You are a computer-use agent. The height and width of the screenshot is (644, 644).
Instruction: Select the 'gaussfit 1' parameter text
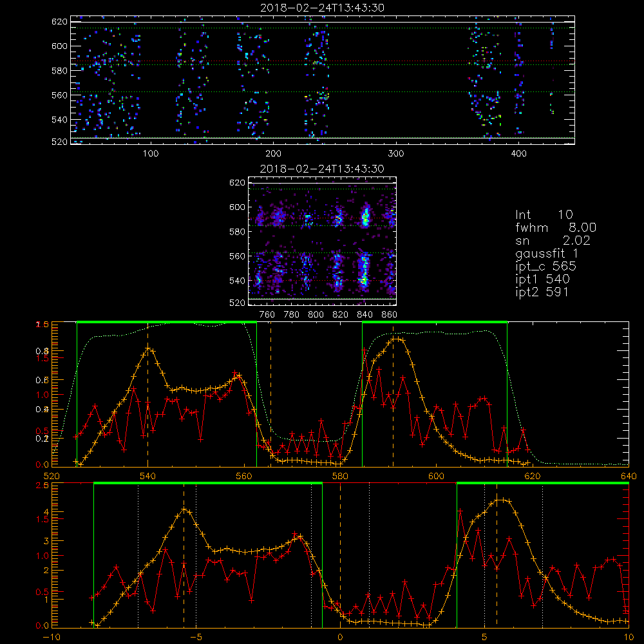pyautogui.click(x=547, y=253)
